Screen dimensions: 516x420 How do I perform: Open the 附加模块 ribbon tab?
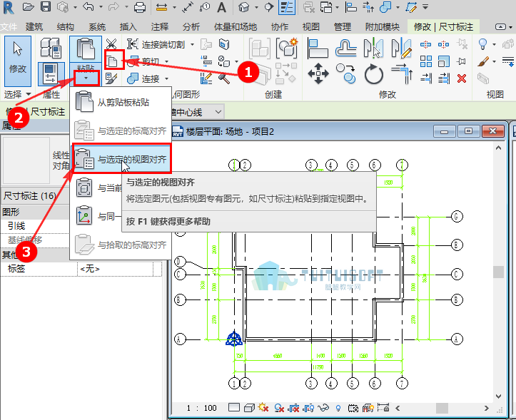coord(383,26)
